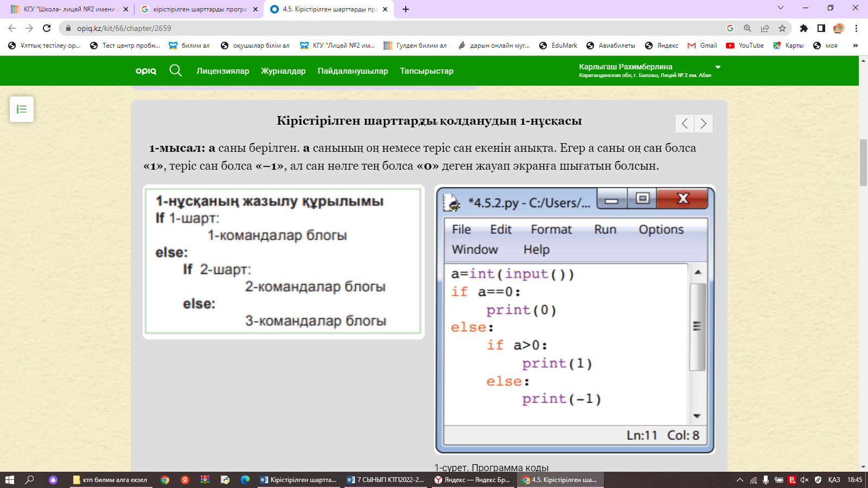Reload the page with the refresh icon
868x488 pixels.
pyautogui.click(x=47, y=28)
